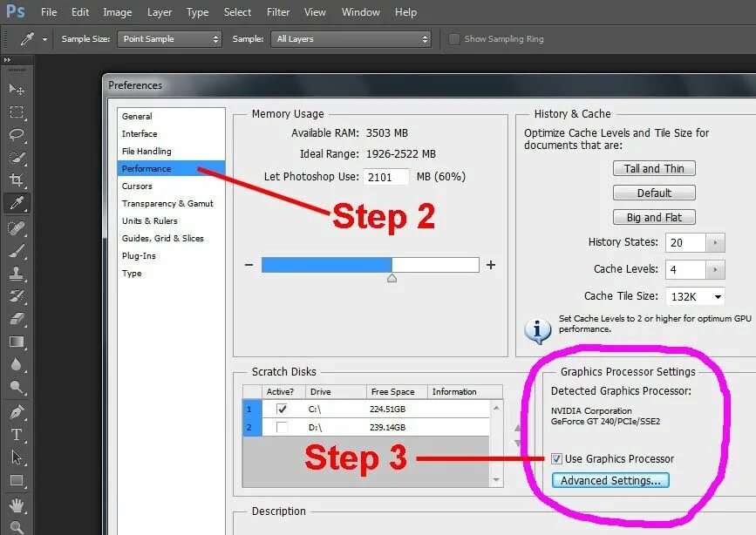Open the File menu
This screenshot has height=535, width=756.
coord(49,12)
